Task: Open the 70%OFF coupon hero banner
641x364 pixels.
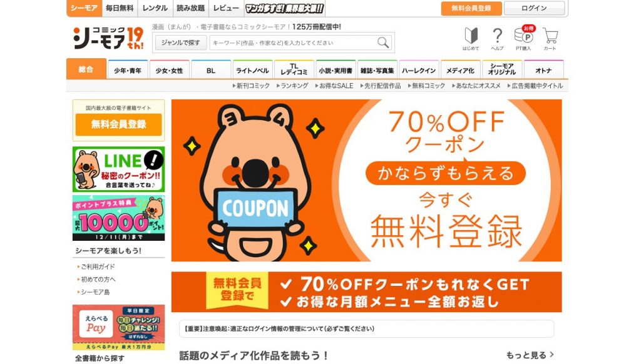Action: pyautogui.click(x=366, y=180)
